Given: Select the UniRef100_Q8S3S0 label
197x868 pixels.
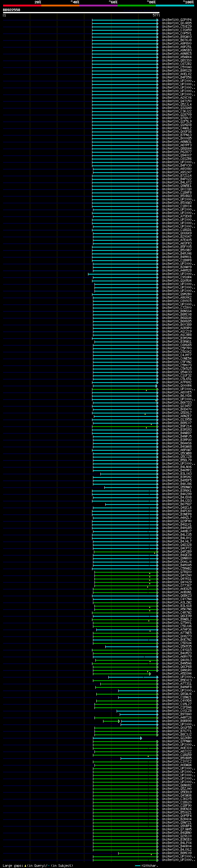Looking at the screenshot, I should coord(177,60).
